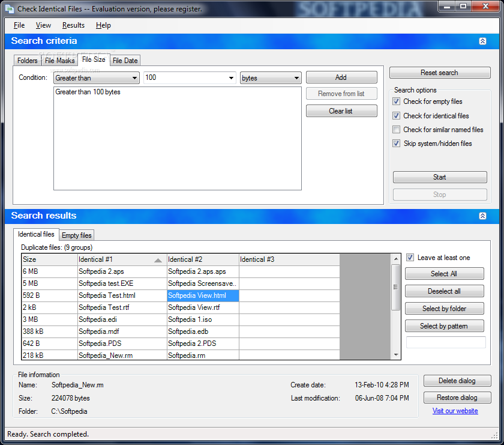The image size is (504, 445).
Task: Open the Visit our website link
Action: 455,411
